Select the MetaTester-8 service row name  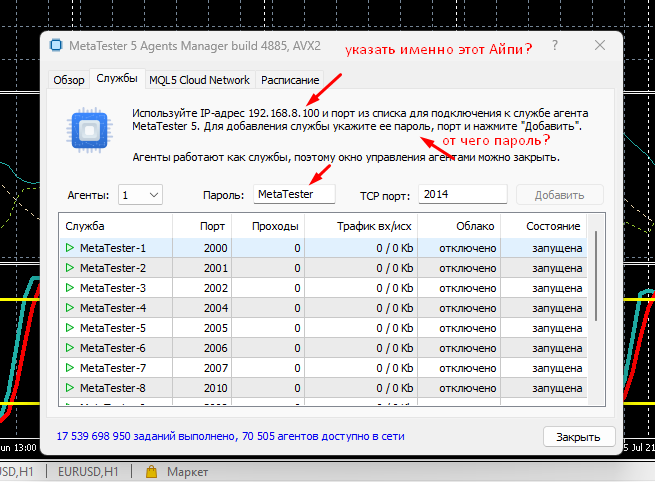pos(113,388)
